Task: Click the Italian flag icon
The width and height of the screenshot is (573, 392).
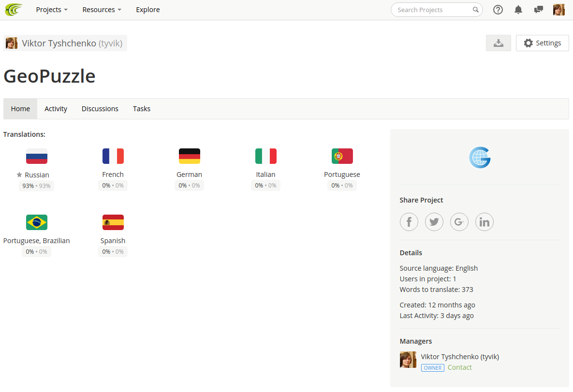Action: coord(265,156)
